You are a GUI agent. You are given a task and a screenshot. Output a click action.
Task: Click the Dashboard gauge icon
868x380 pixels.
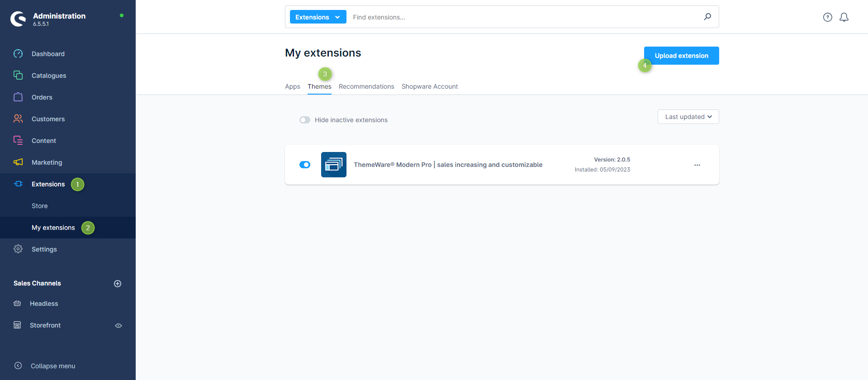[18, 54]
